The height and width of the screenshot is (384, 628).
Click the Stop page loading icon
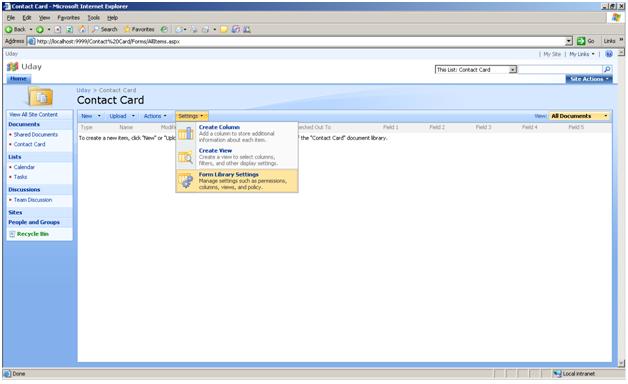(x=58, y=29)
